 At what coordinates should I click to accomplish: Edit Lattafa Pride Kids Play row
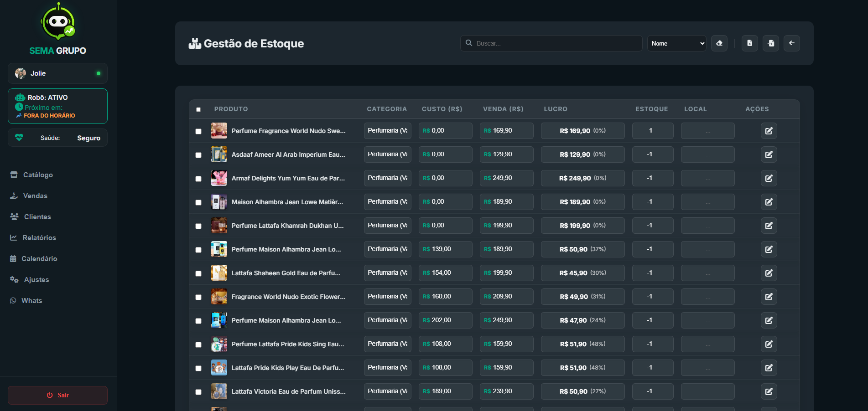click(769, 368)
